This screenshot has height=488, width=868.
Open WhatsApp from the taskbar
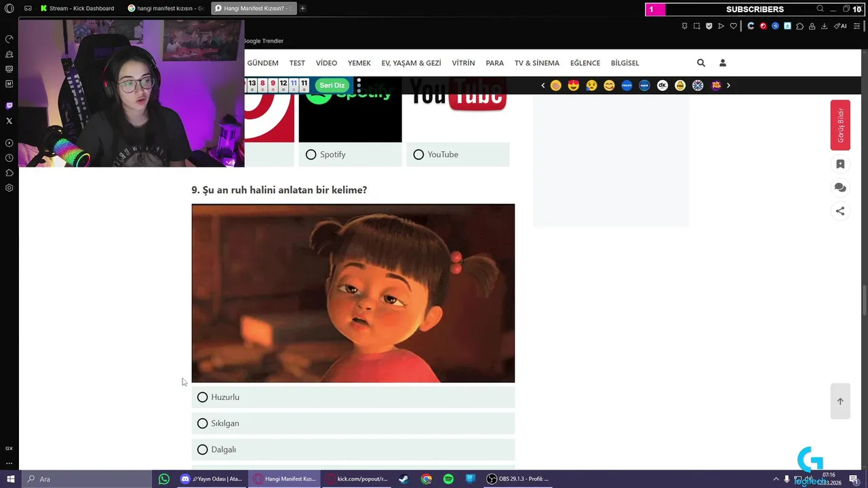coord(164,479)
